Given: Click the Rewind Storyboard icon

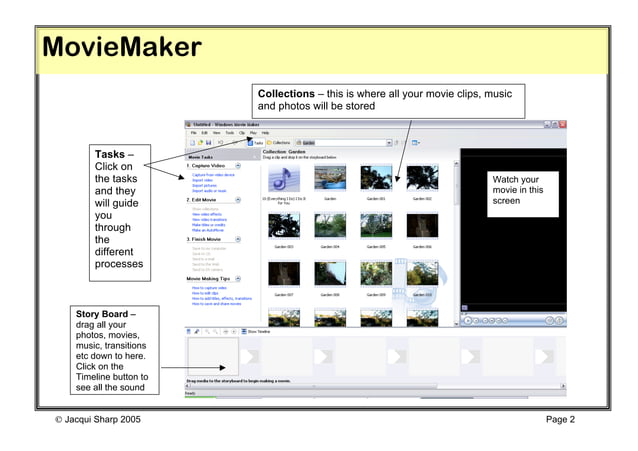Looking at the screenshot, I should tap(226, 332).
